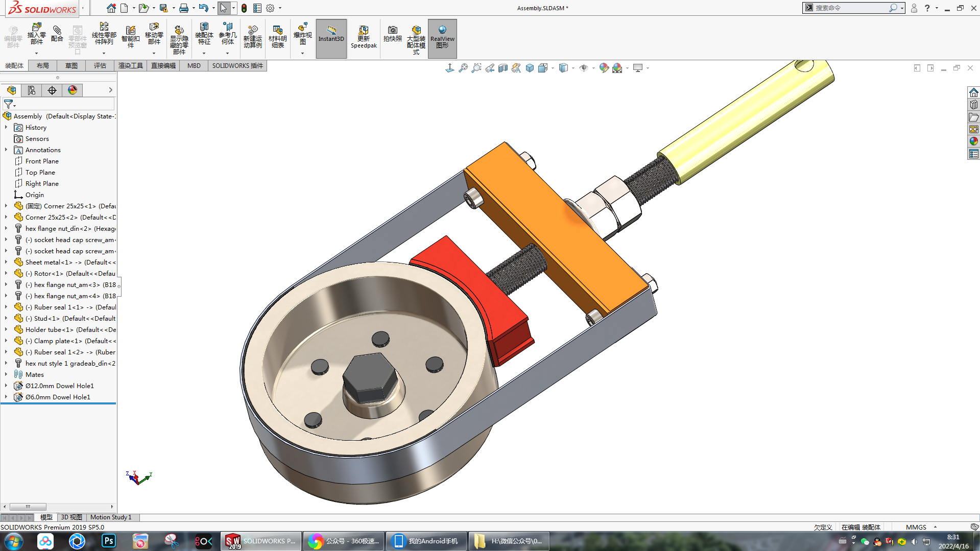
Task: Toggle Large Assembly Mode (大型装配体模式)
Action: click(416, 40)
